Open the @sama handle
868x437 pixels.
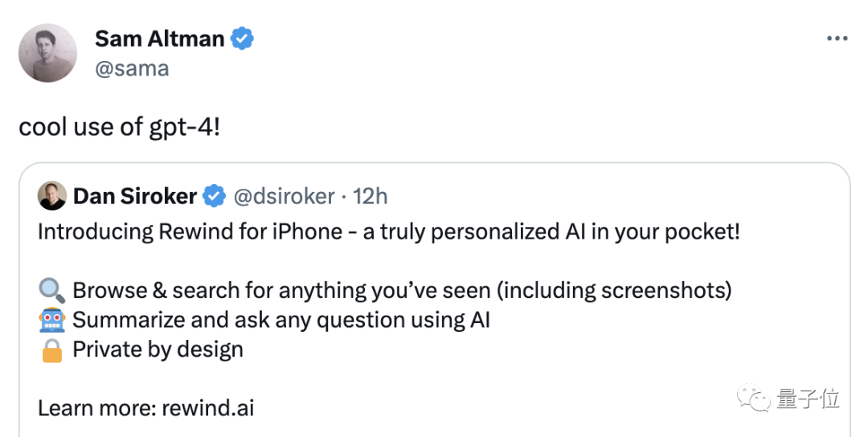pyautogui.click(x=132, y=68)
